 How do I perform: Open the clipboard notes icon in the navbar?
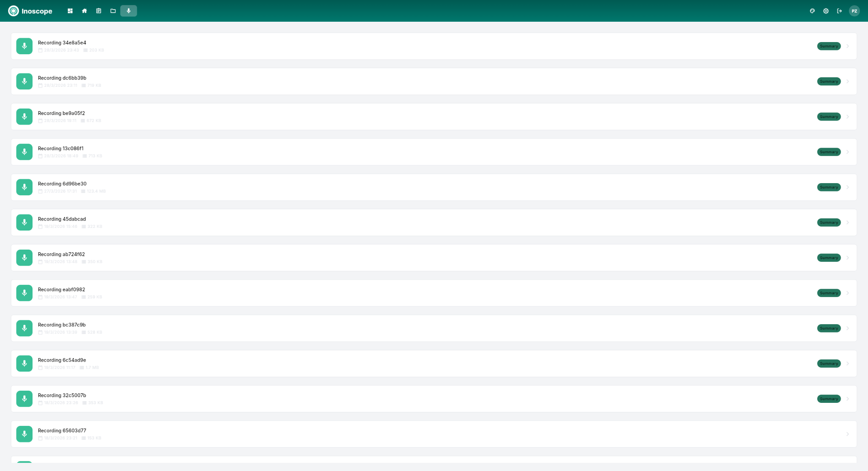[x=99, y=10]
